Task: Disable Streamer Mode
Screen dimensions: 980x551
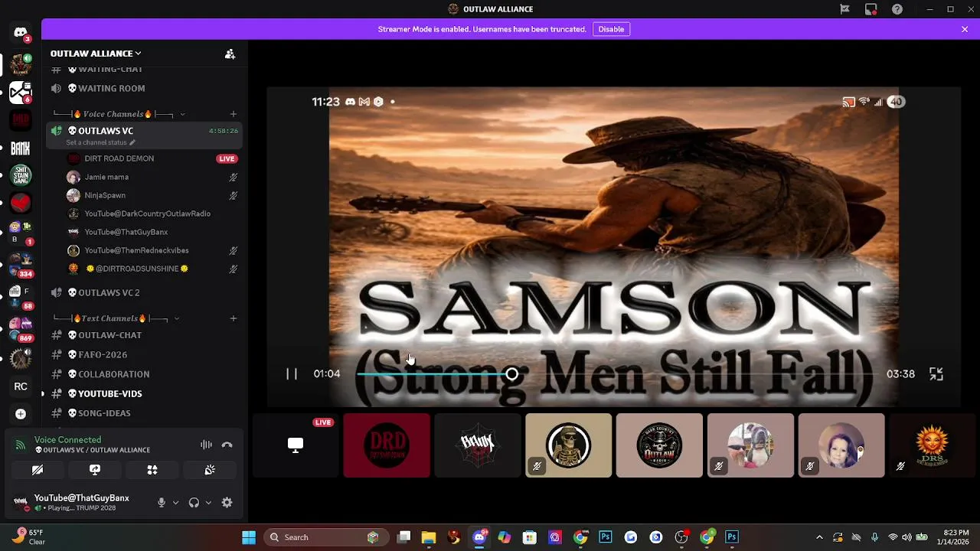Action: pos(611,29)
